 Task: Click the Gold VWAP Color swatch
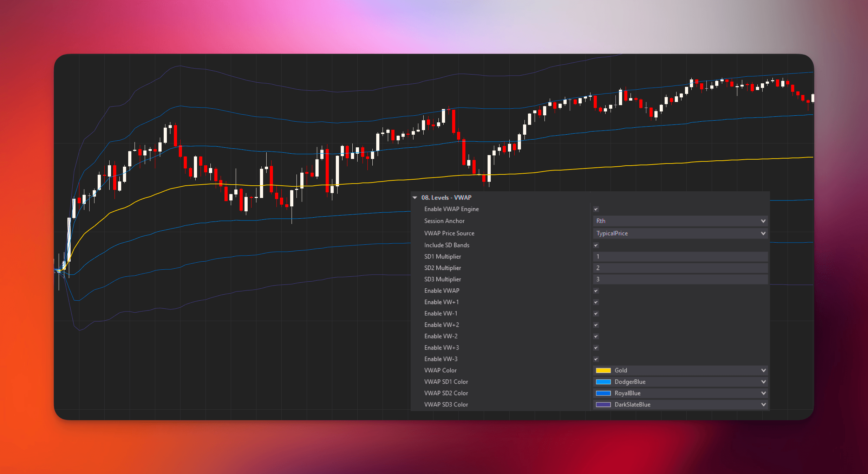(603, 370)
